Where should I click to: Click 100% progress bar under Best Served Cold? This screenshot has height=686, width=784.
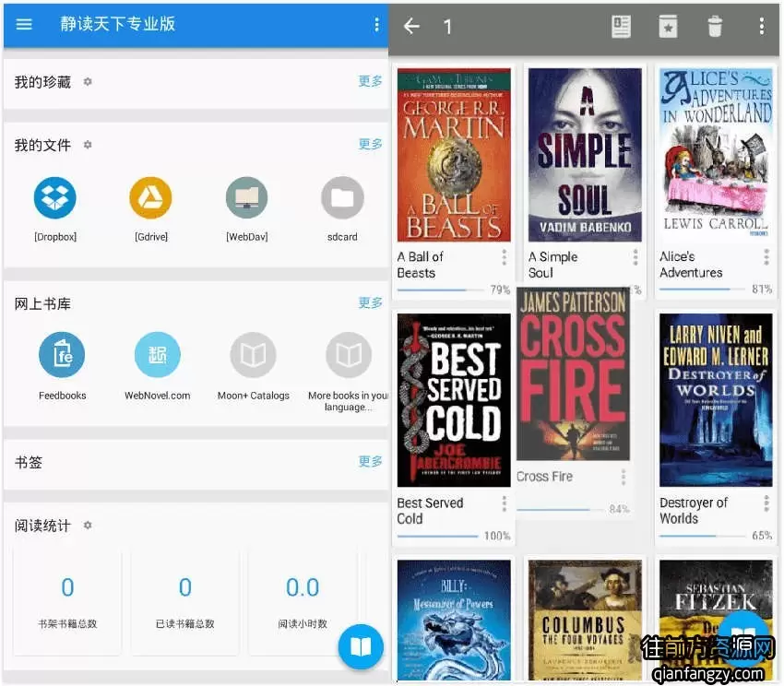pos(438,536)
